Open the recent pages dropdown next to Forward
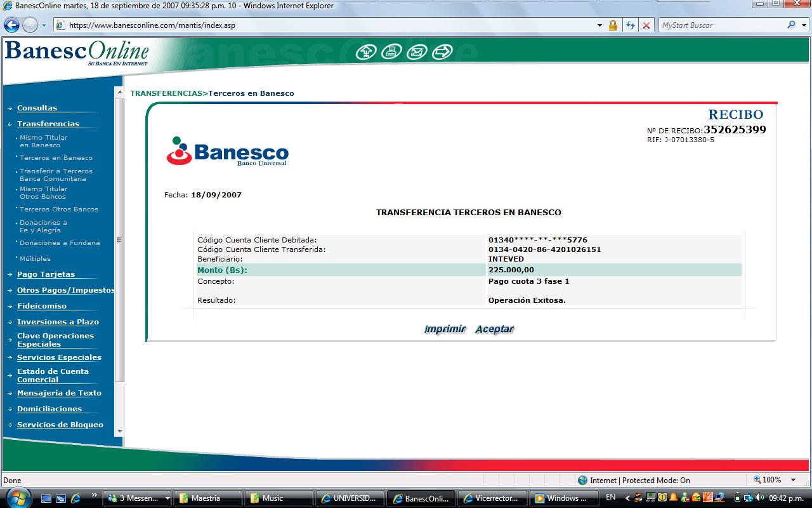This screenshot has width=812, height=518. click(x=44, y=25)
